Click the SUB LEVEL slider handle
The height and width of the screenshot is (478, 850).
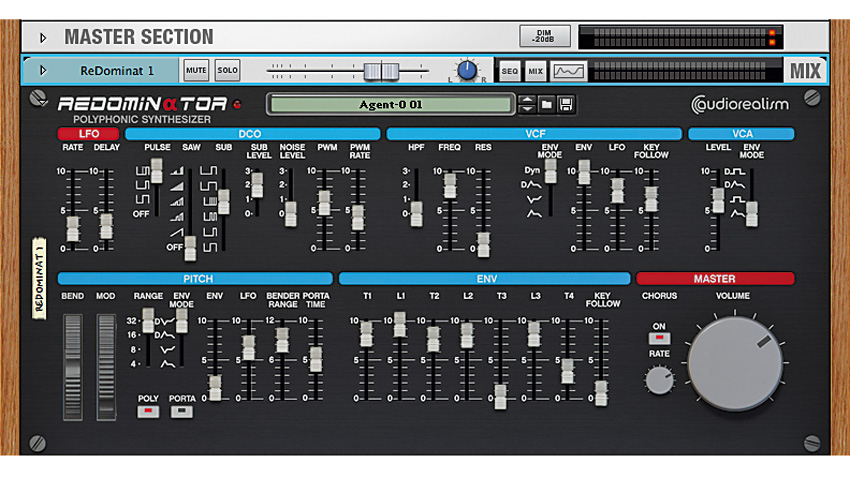coord(257,185)
